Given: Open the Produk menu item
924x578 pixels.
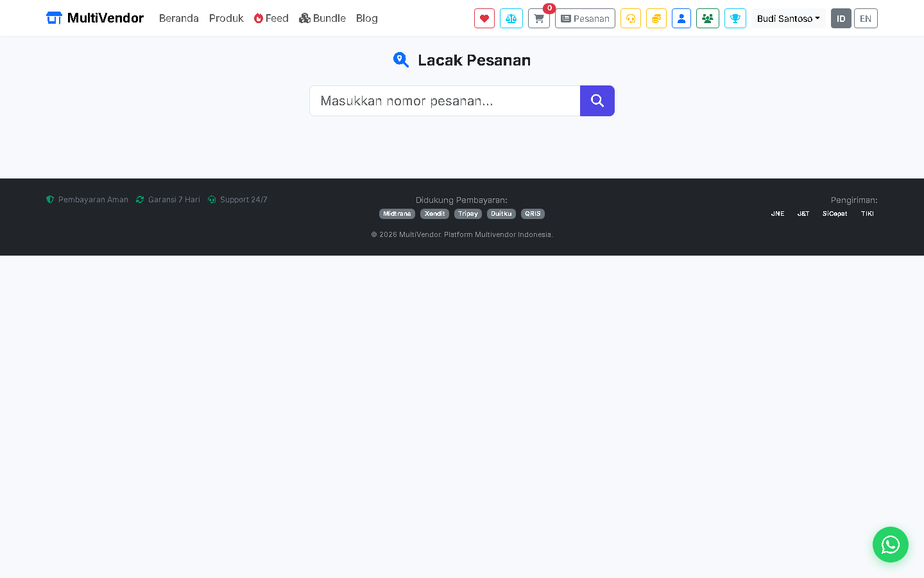Looking at the screenshot, I should point(227,18).
